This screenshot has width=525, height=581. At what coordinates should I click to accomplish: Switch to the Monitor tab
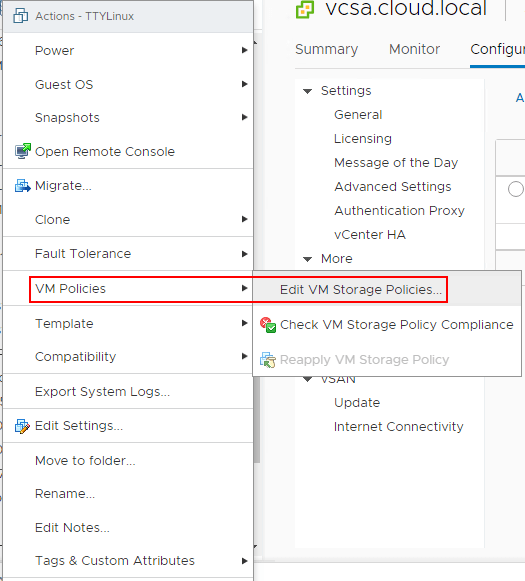pyautogui.click(x=414, y=49)
